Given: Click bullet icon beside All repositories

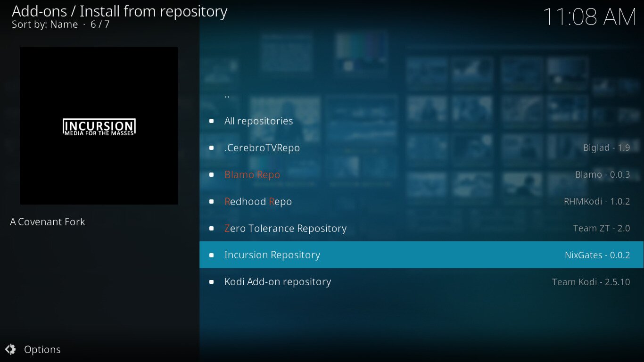Looking at the screenshot, I should [211, 121].
